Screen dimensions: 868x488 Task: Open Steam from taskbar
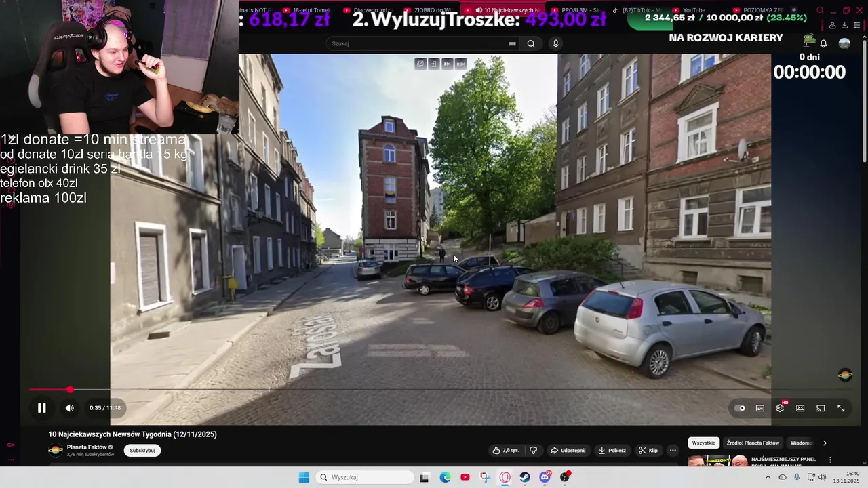point(525,477)
